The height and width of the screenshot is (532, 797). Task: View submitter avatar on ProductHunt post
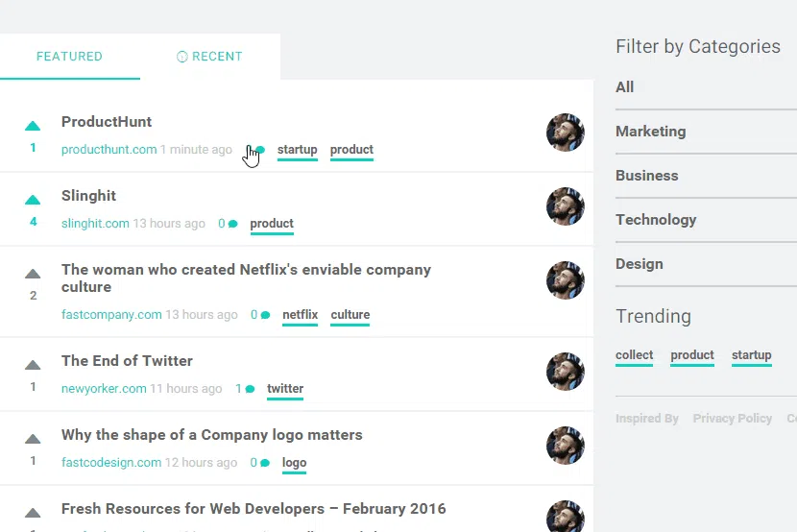pyautogui.click(x=566, y=133)
